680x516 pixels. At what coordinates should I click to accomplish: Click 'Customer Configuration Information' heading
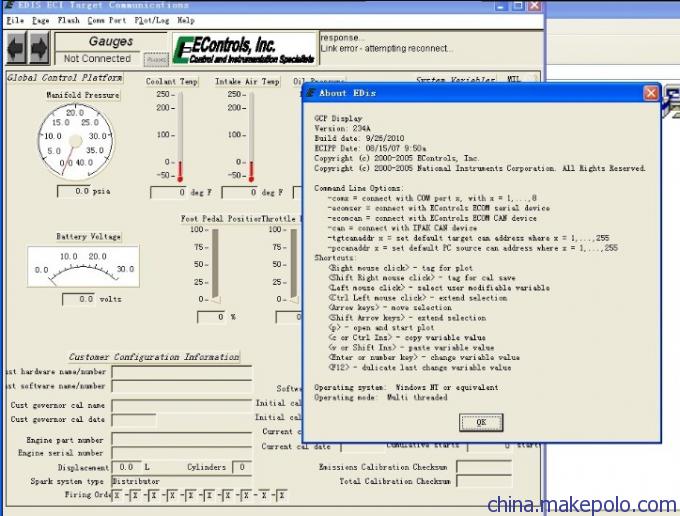pos(154,357)
